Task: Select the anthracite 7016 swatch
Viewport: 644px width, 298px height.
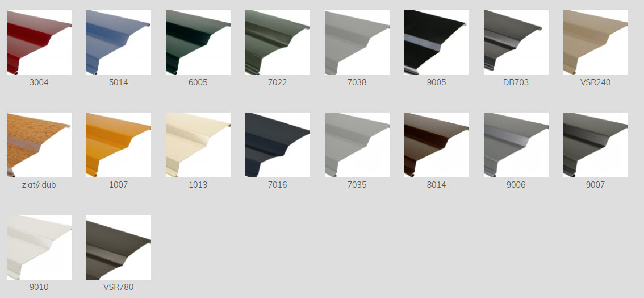Action: 278,145
